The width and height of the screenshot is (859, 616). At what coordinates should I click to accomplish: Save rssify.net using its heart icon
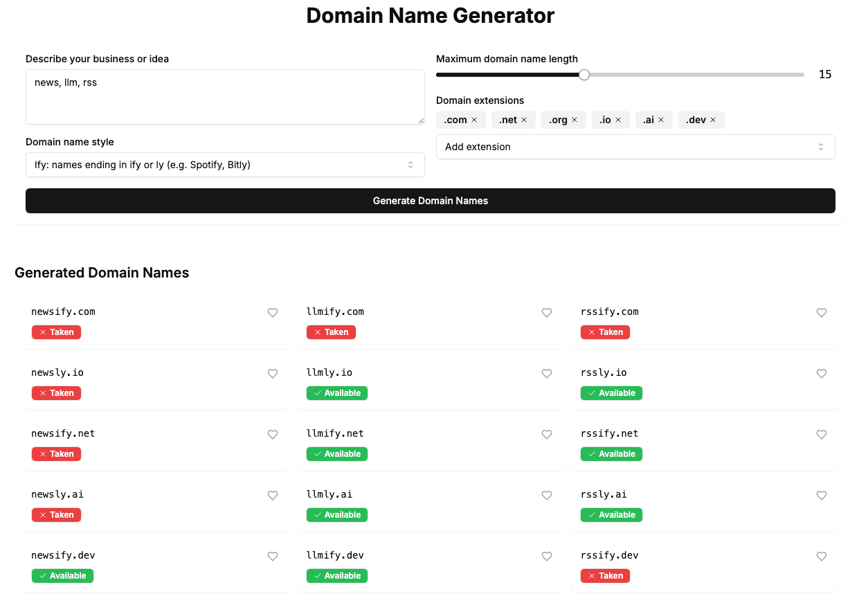(822, 435)
